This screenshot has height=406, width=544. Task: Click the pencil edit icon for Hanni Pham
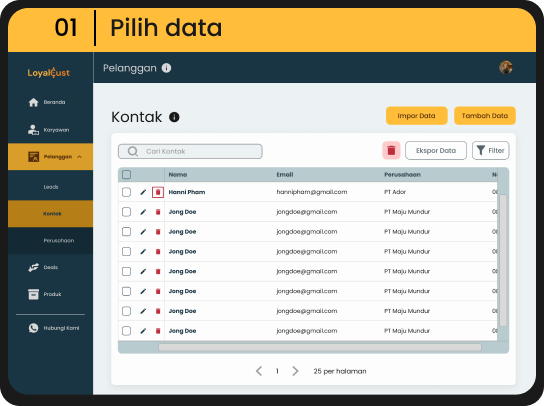click(x=143, y=192)
